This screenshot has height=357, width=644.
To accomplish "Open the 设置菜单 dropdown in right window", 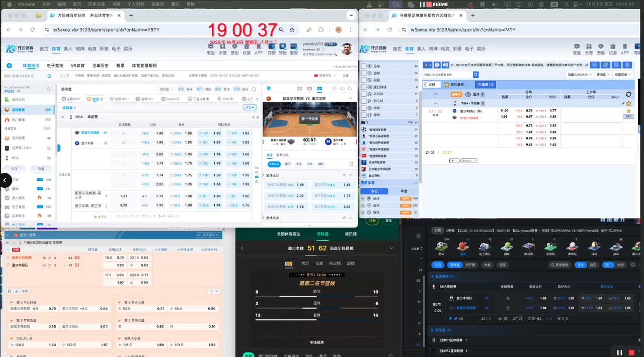I will point(623,75).
